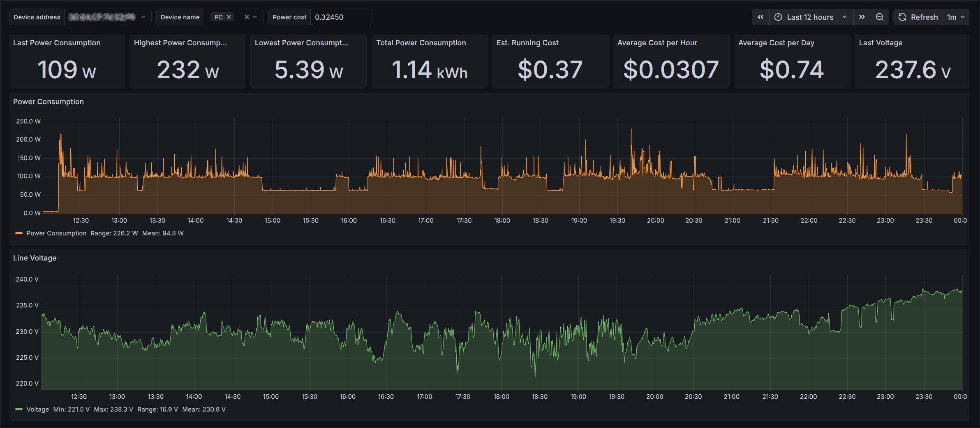Open the Device name dropdown chevron
This screenshot has width=980, height=428.
click(x=255, y=17)
